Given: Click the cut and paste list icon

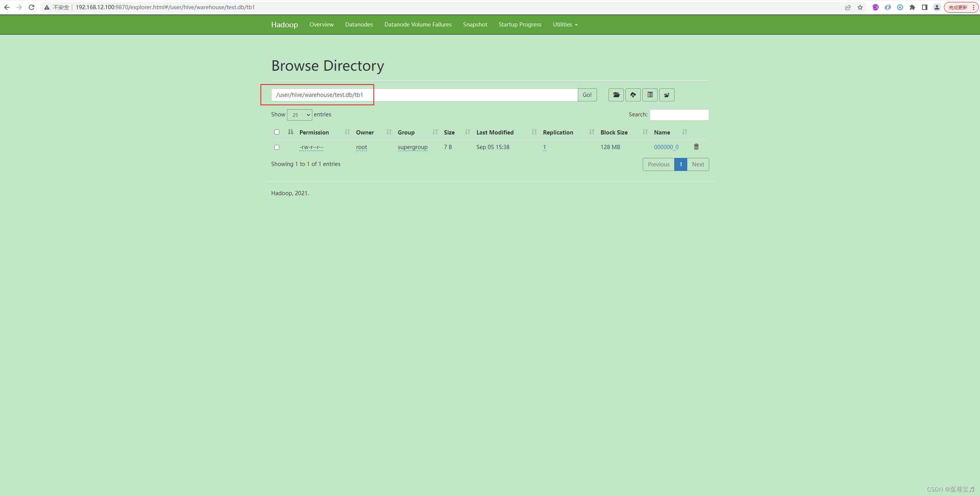Looking at the screenshot, I should pyautogui.click(x=650, y=95).
